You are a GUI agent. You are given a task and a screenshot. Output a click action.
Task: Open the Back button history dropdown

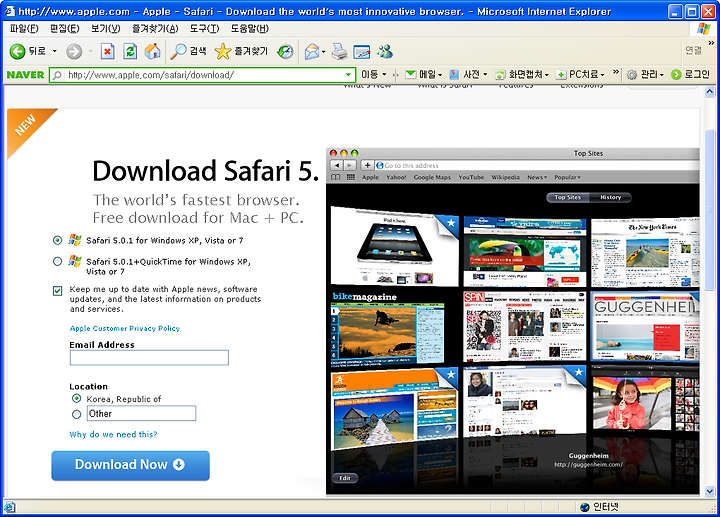tap(55, 51)
